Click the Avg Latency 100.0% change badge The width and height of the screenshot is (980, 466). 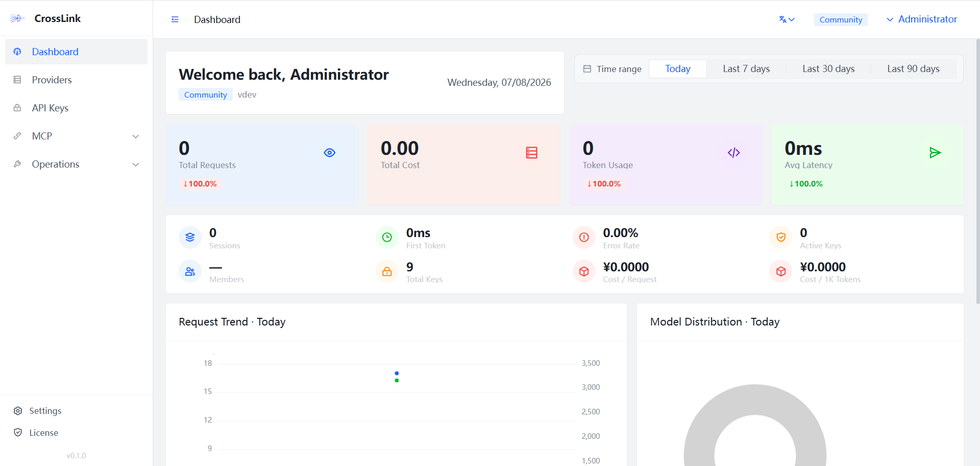pyautogui.click(x=806, y=183)
